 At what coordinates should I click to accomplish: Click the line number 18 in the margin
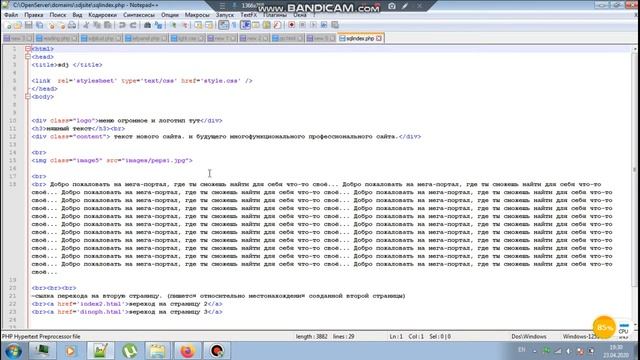pyautogui.click(x=13, y=184)
